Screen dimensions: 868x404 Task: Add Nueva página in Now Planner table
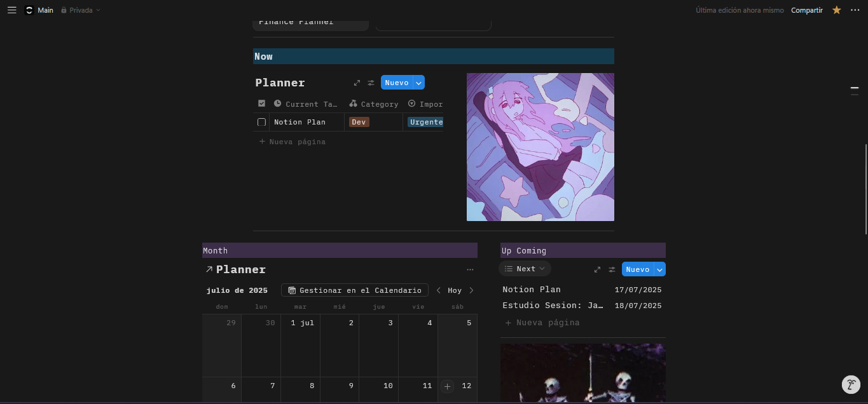293,142
